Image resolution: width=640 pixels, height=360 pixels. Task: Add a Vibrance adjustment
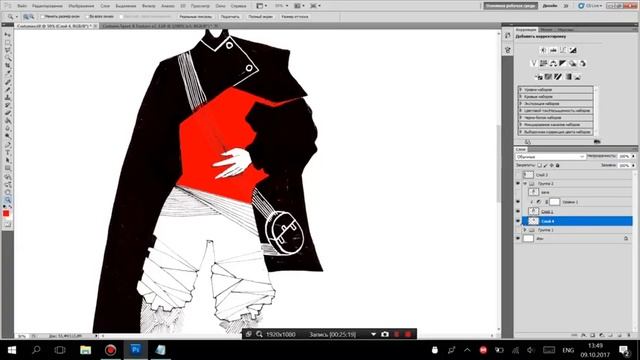pos(533,63)
